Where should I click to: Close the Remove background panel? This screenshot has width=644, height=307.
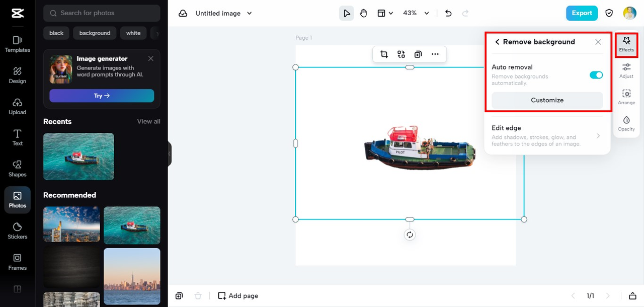tap(598, 42)
